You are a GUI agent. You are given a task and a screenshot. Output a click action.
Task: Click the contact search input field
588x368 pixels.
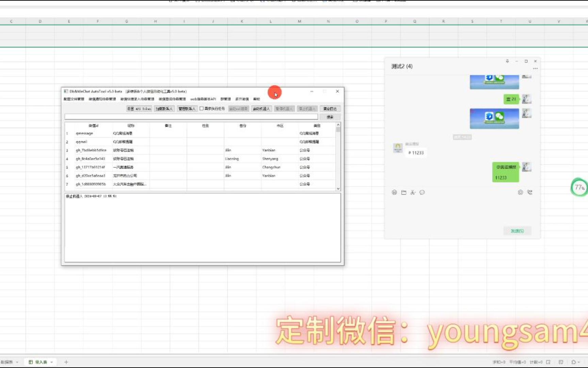(x=191, y=117)
